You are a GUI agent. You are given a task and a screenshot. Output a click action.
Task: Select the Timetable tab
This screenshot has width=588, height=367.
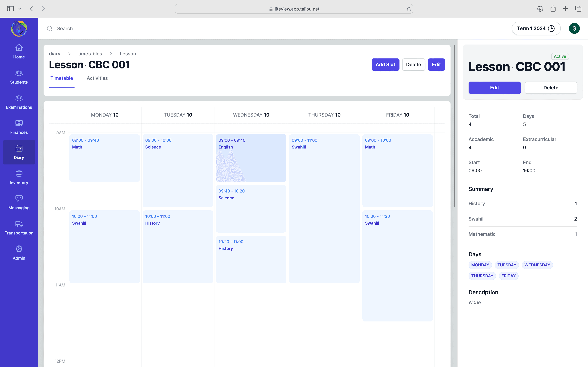(61, 78)
